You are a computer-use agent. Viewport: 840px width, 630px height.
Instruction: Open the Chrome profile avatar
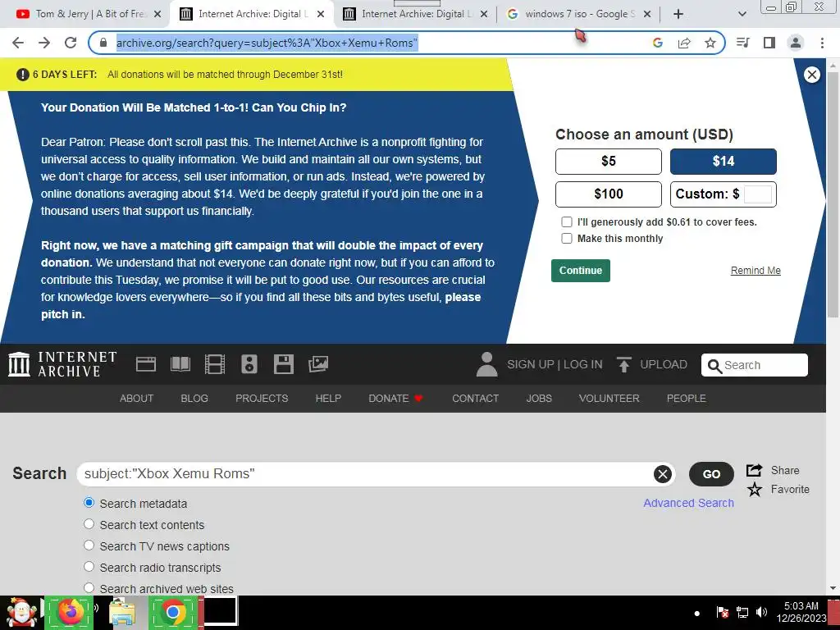(x=796, y=43)
